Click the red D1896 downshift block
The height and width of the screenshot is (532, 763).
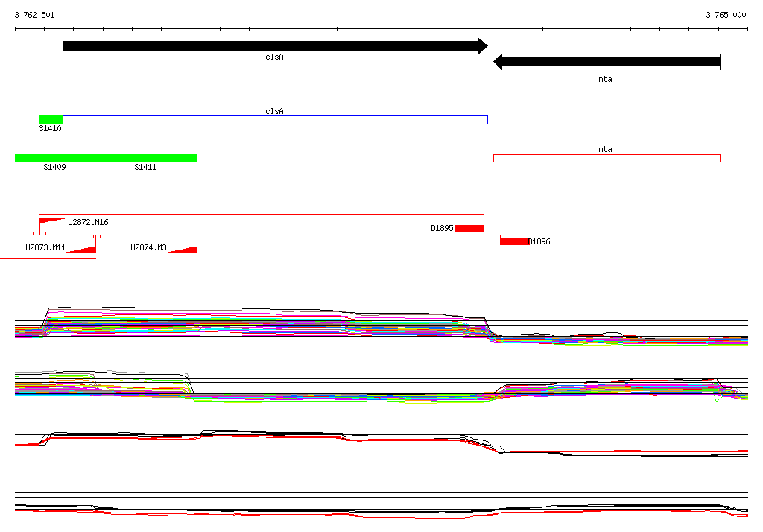(514, 241)
